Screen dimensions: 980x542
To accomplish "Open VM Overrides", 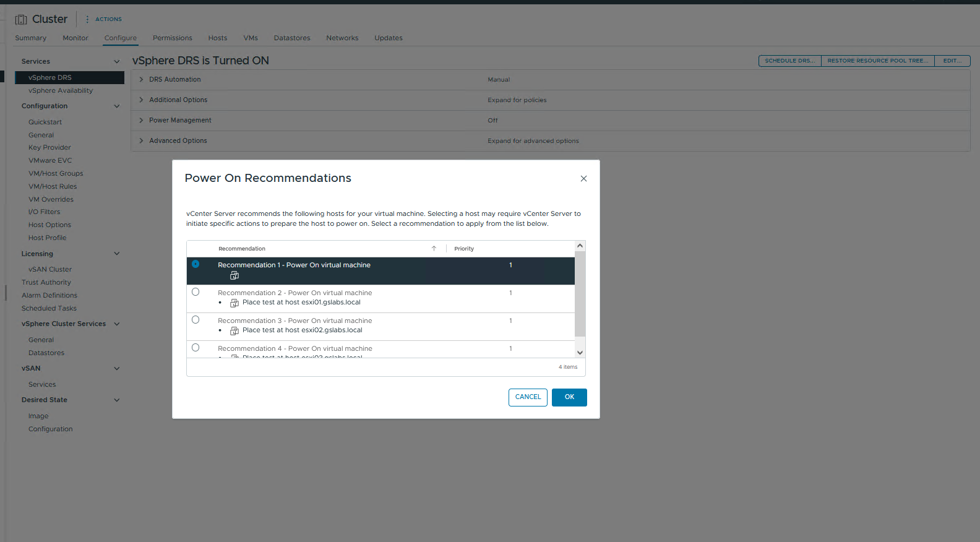I will coord(51,199).
